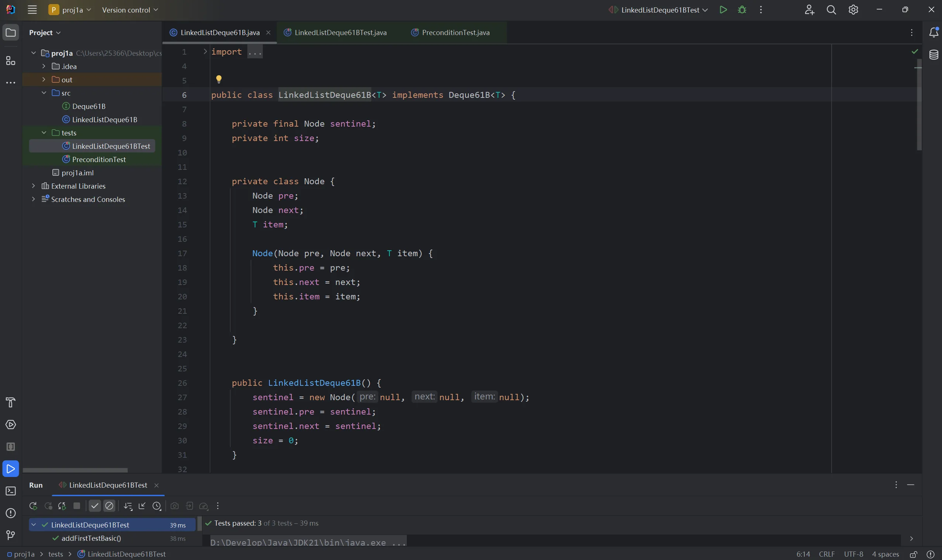
Task: Click 4 spaces indent setting
Action: click(x=885, y=554)
